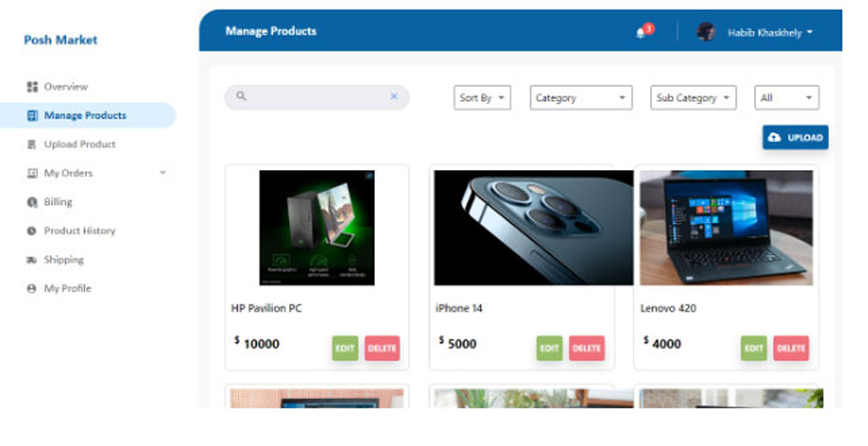Clear search with the X icon
The height and width of the screenshot is (446, 868).
394,96
